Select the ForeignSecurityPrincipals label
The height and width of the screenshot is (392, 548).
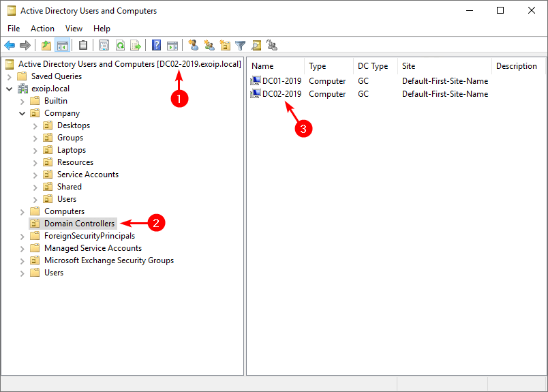(89, 236)
